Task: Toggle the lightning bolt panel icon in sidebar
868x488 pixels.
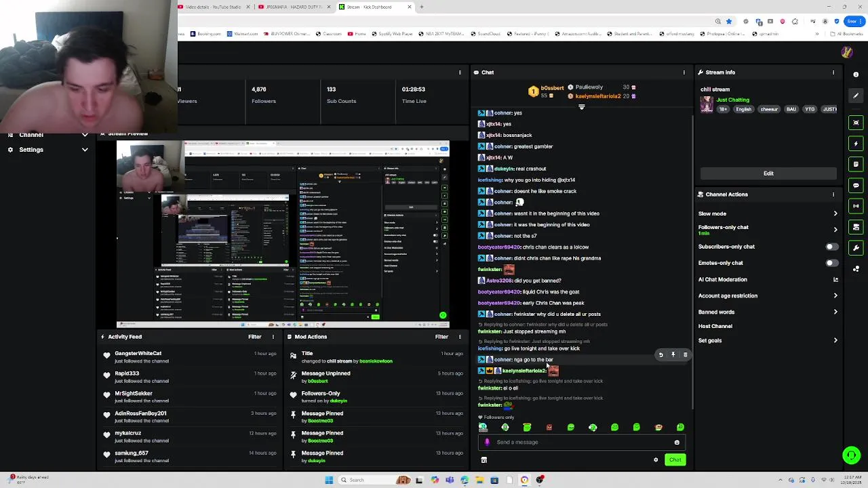Action: tap(856, 144)
